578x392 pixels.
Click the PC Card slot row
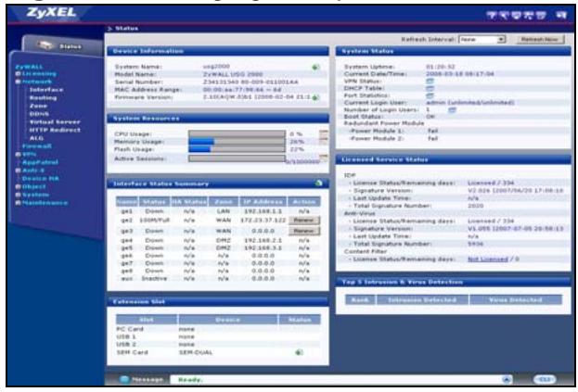218,329
